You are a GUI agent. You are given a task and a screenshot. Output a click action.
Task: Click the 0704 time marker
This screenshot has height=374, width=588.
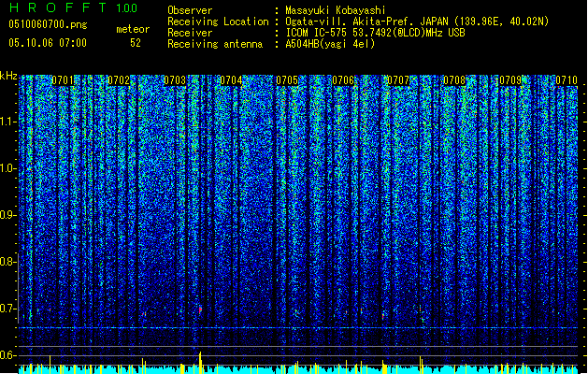231,80
